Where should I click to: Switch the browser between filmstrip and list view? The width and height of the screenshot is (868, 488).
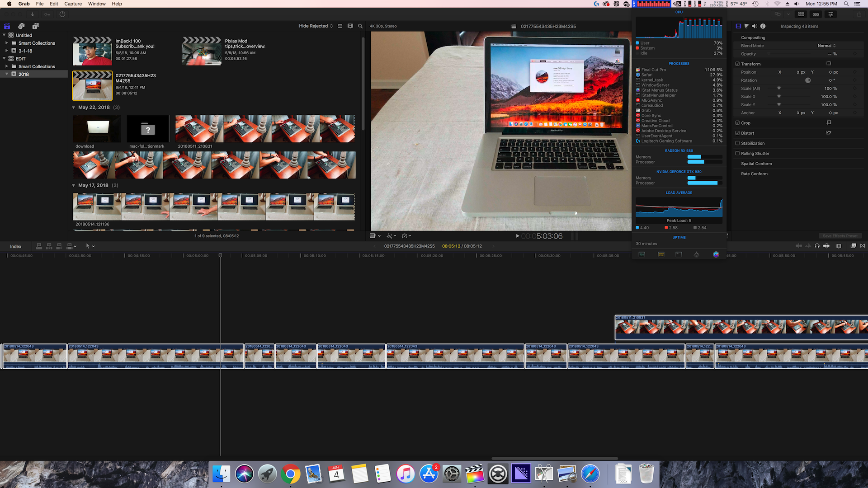(x=350, y=26)
